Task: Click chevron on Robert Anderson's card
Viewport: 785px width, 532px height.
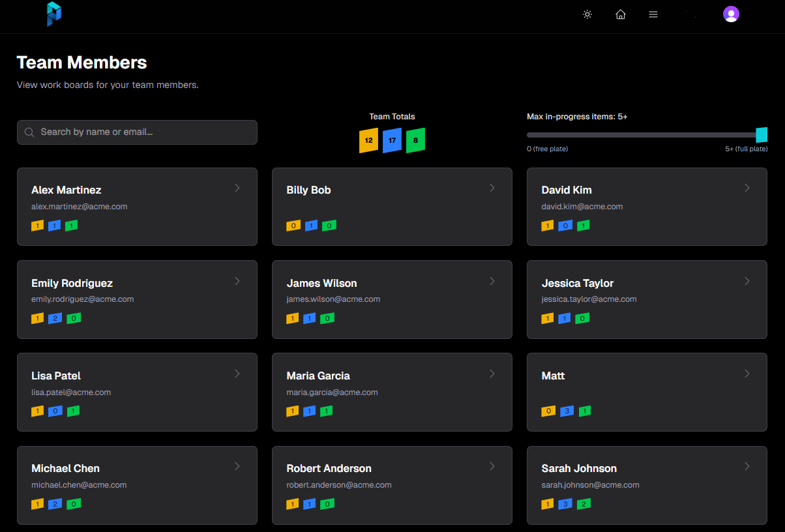Action: coord(492,466)
